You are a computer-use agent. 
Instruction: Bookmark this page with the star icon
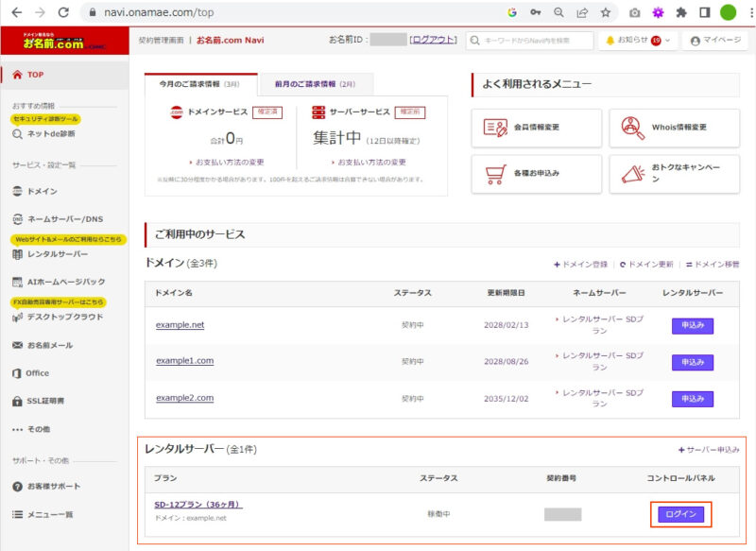tap(606, 12)
